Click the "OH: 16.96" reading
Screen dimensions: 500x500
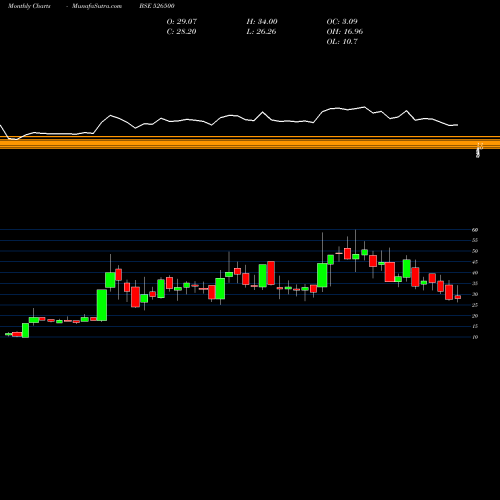[345, 32]
